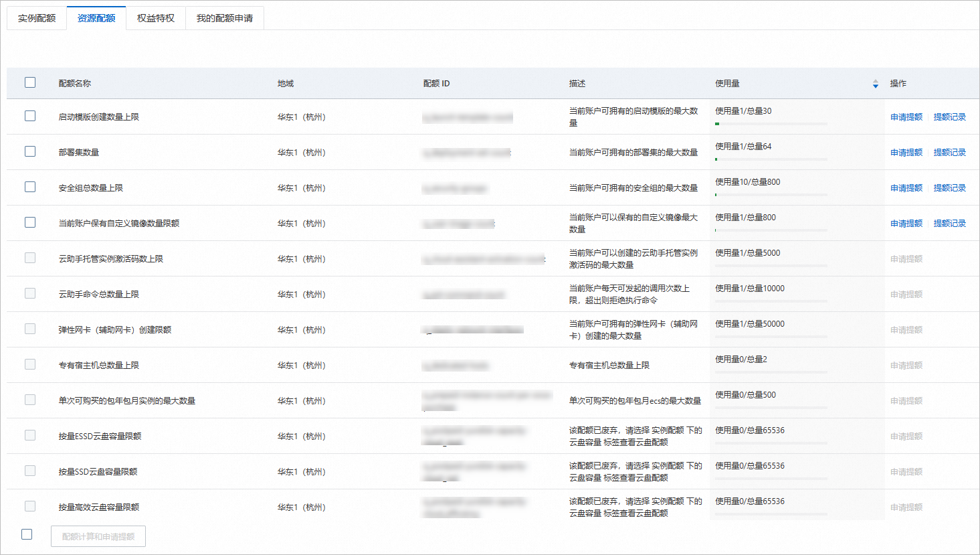Open 提额记录 for 启动模版创建数量上限
The width and height of the screenshot is (980, 555).
tap(950, 117)
